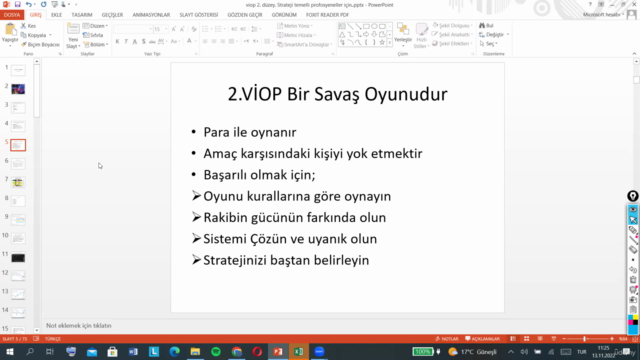
Task: Select the line drawing tool on the annotation toolbar
Action: [633, 240]
